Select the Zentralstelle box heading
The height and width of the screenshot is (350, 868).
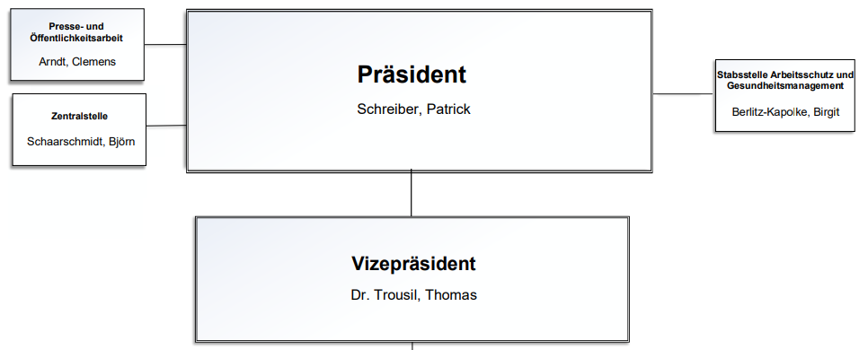tap(79, 116)
